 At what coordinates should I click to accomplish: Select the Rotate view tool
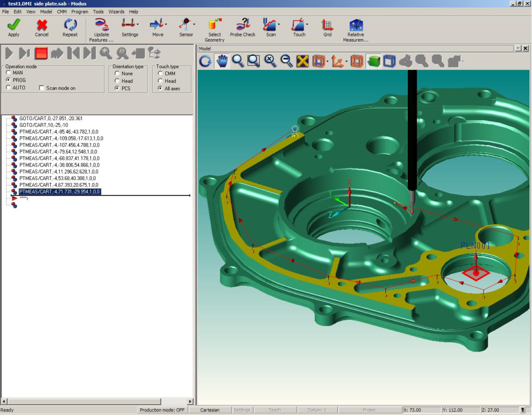(205, 61)
